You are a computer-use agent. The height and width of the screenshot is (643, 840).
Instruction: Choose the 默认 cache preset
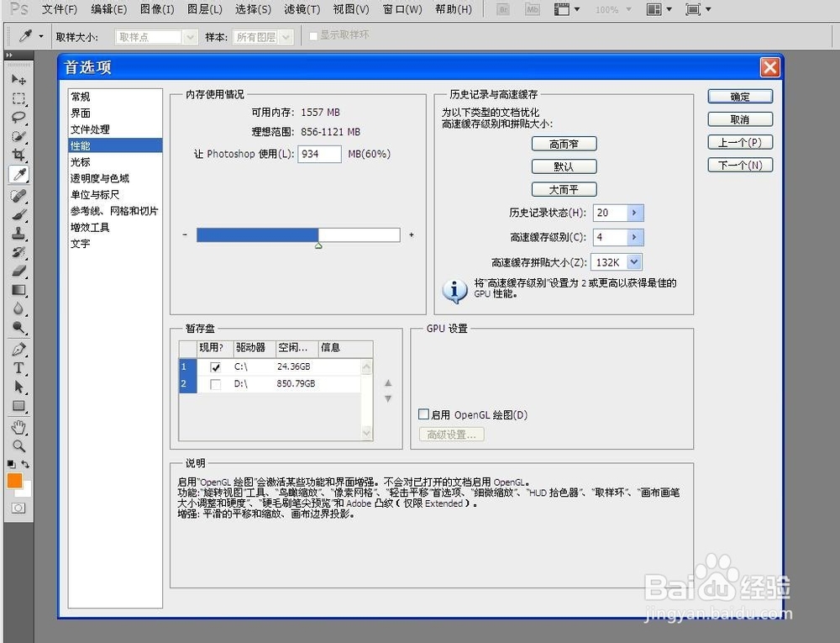[x=564, y=166]
